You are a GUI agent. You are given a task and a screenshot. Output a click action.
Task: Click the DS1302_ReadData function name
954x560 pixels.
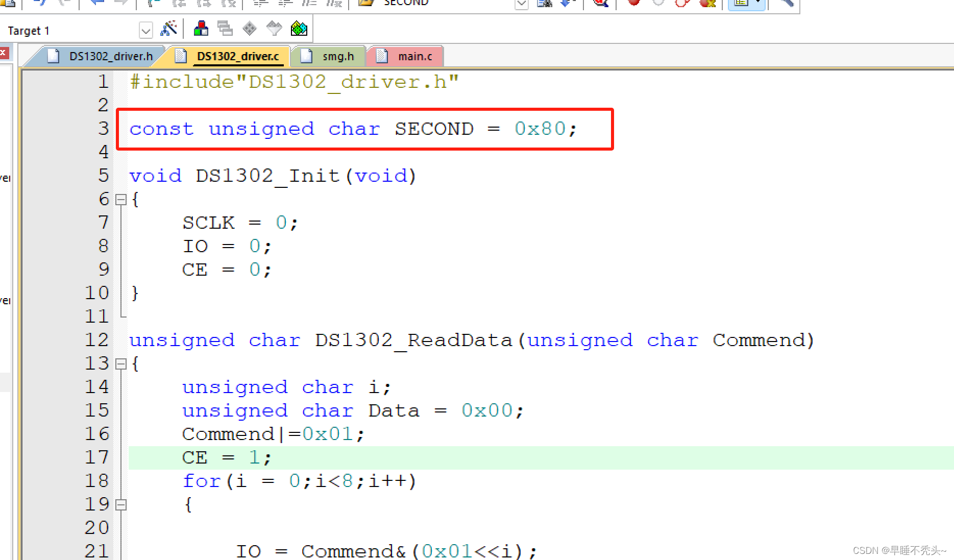point(414,340)
